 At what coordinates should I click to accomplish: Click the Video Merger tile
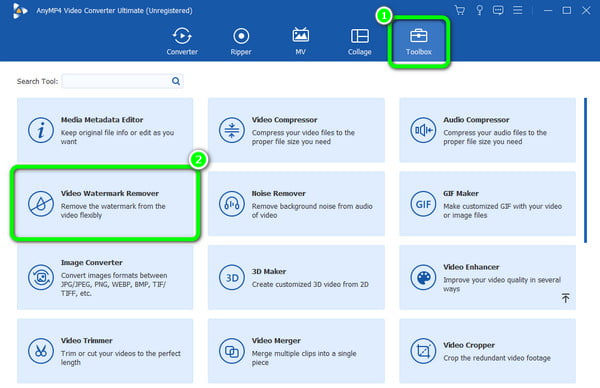click(296, 351)
